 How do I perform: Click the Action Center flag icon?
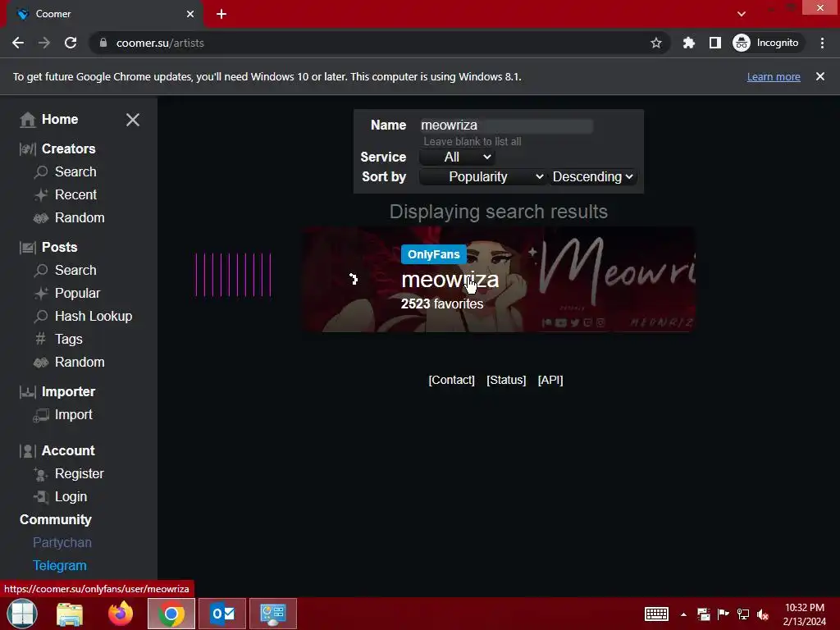tap(724, 614)
